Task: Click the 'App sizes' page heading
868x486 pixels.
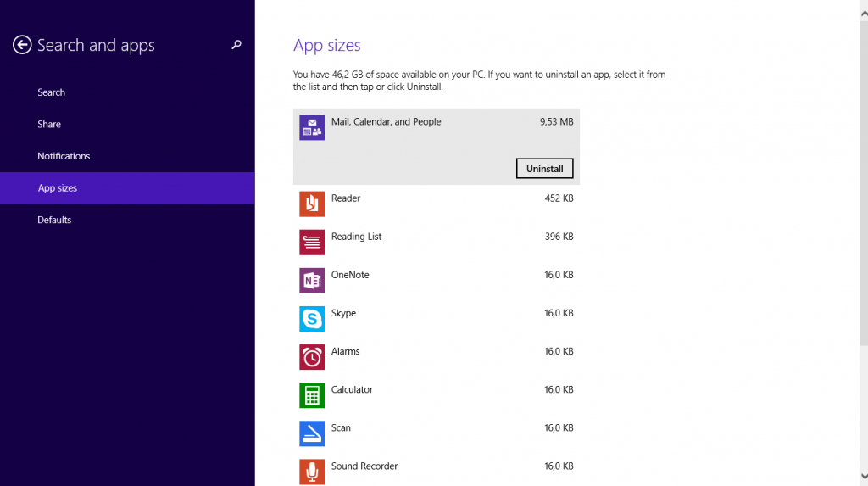Action: click(326, 46)
